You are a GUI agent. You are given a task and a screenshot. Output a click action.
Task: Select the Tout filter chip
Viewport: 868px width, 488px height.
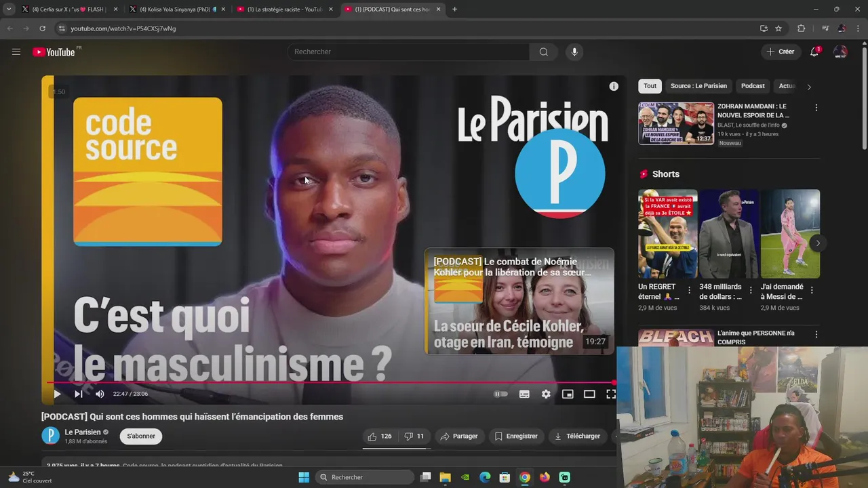point(650,86)
